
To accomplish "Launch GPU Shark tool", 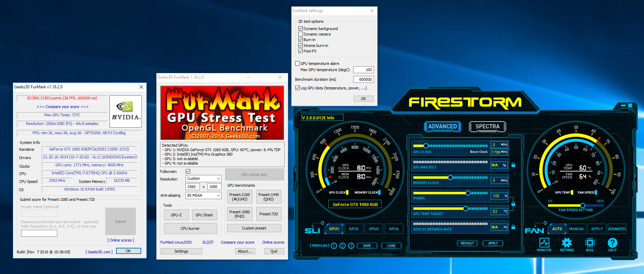I will click(204, 215).
